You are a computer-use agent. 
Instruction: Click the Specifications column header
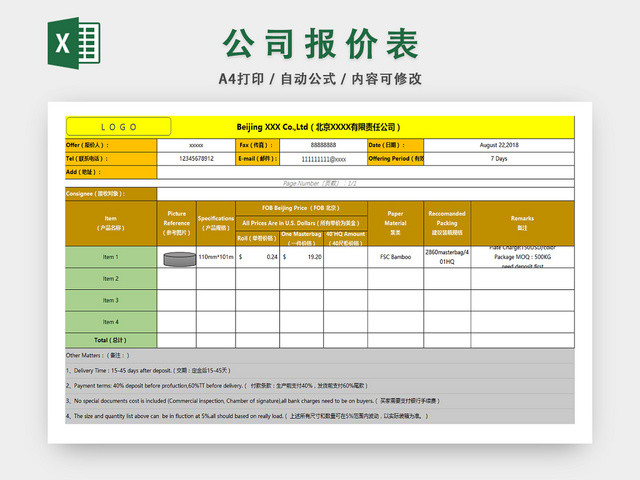point(216,223)
